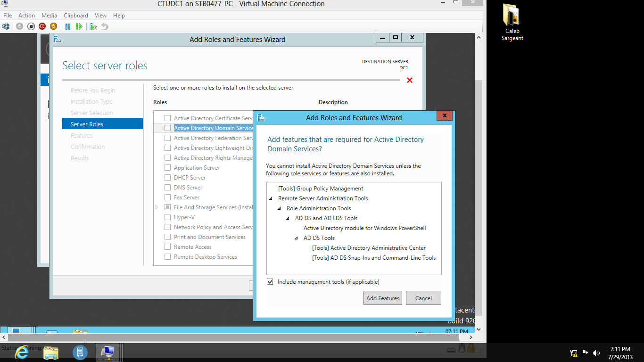
Task: Select "[Tools] AD DS Snap-Ins and Command-Line Tools"
Action: click(x=374, y=258)
